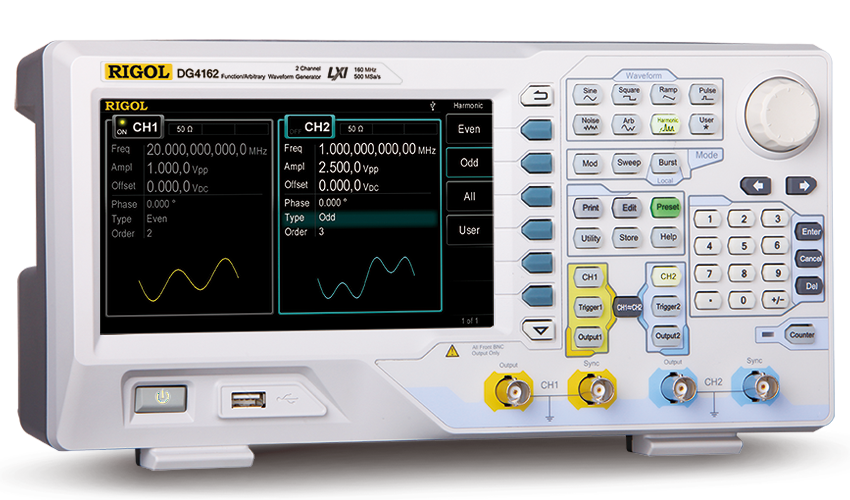This screenshot has height=500, width=850.
Task: Click the Trigger1 button
Action: point(590,307)
